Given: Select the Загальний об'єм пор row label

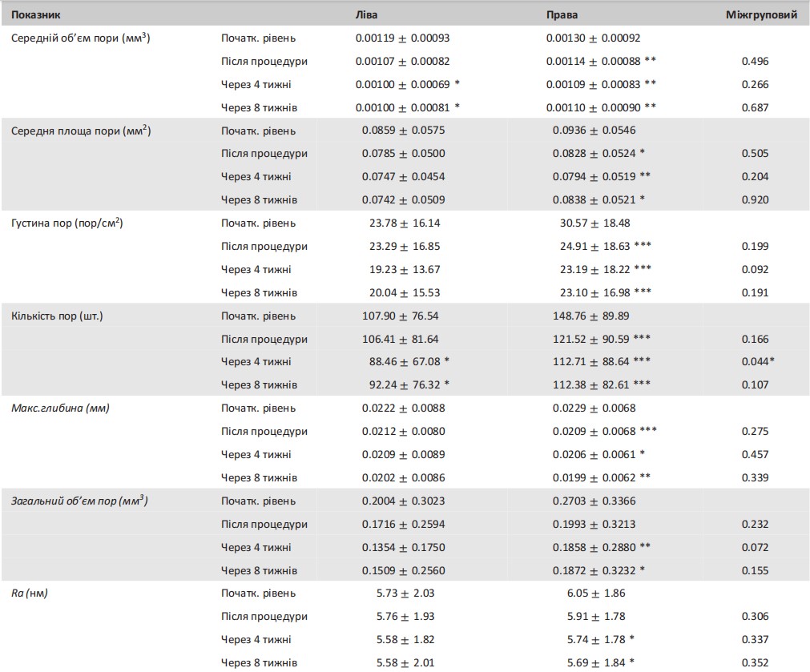Looking at the screenshot, I should [x=79, y=501].
